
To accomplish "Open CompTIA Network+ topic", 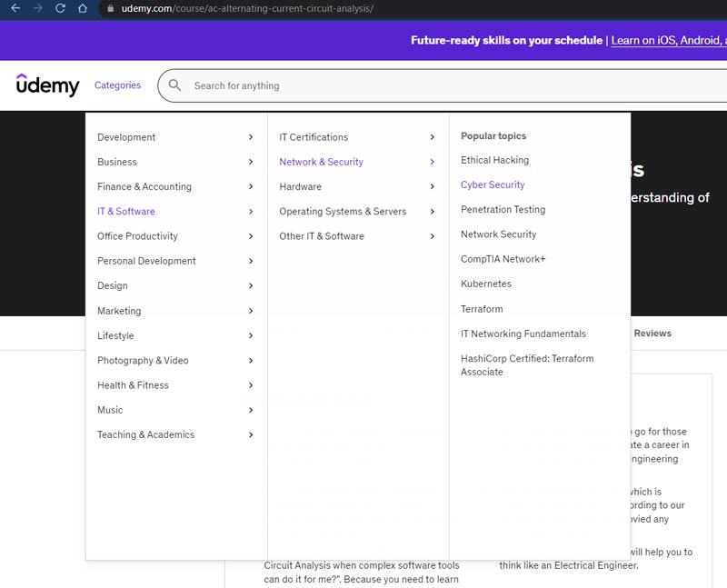I will pos(503,259).
